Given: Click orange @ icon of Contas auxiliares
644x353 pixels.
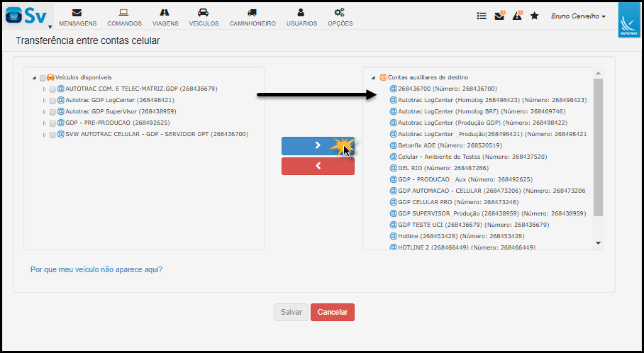Looking at the screenshot, I should [383, 77].
